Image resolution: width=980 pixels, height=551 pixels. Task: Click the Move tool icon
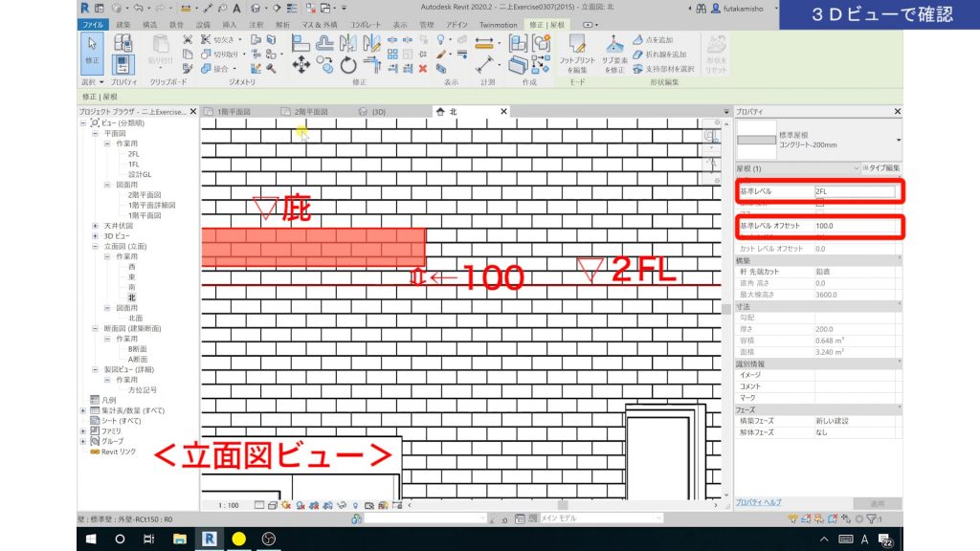click(x=301, y=65)
